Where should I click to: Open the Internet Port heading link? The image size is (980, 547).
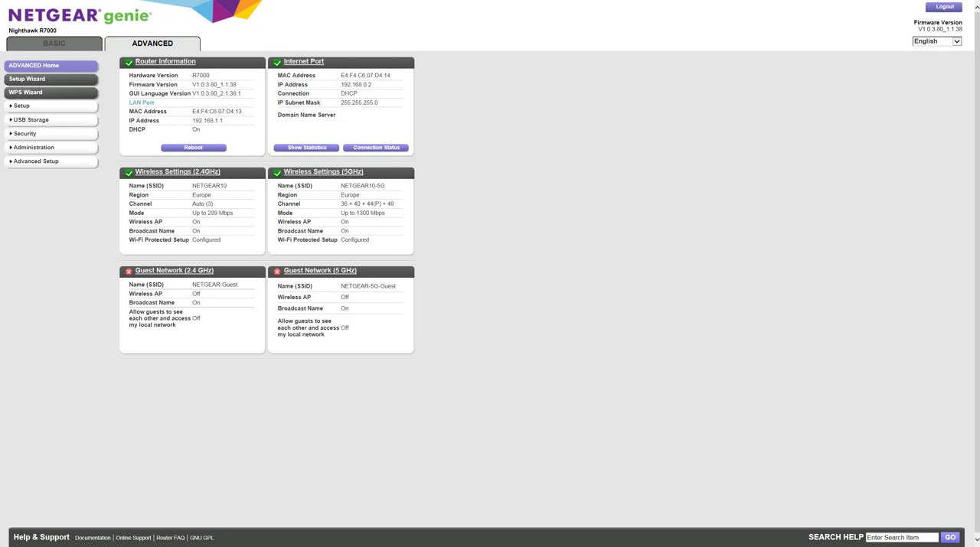tap(304, 61)
